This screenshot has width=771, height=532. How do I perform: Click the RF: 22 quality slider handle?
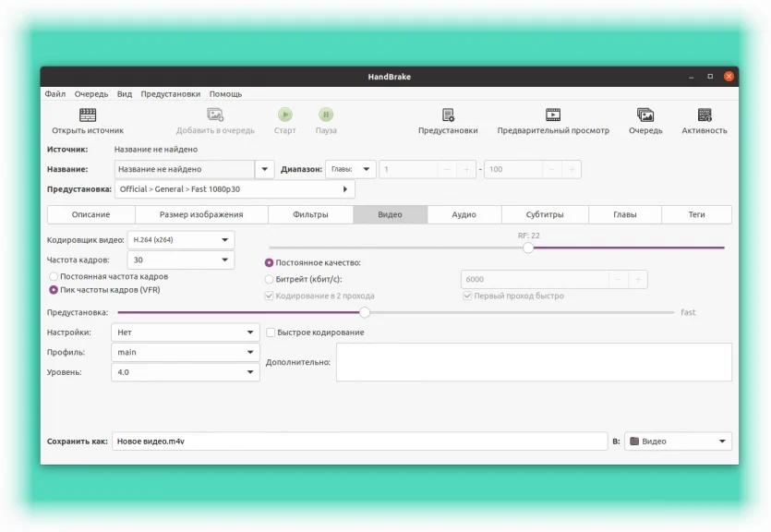(x=528, y=248)
